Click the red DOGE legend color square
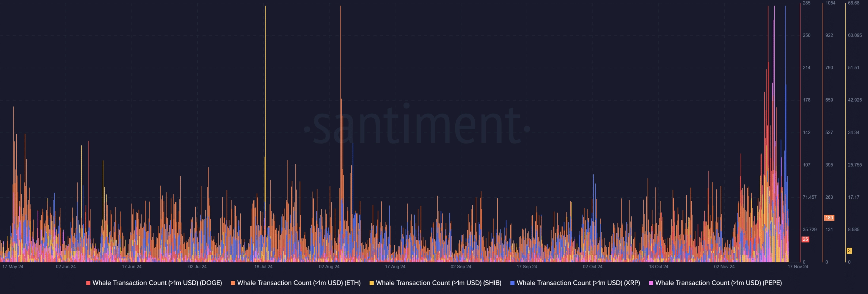This screenshot has width=868, height=294. (x=88, y=283)
